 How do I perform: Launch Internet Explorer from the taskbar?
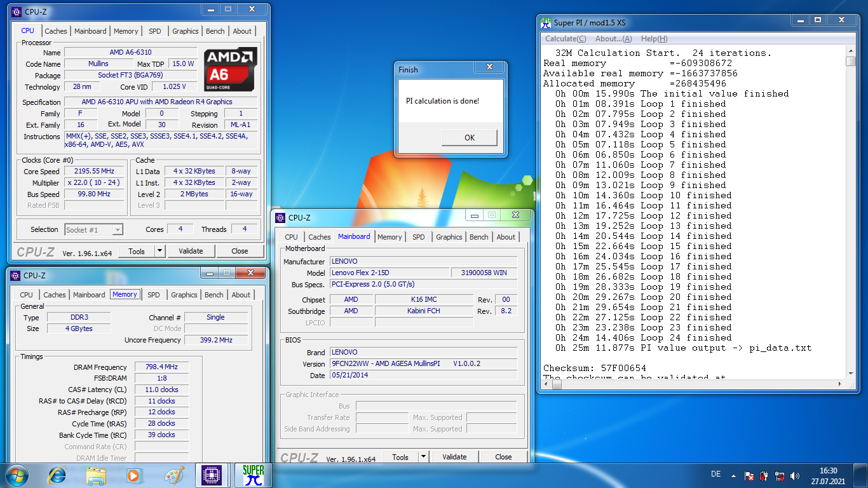click(x=58, y=475)
